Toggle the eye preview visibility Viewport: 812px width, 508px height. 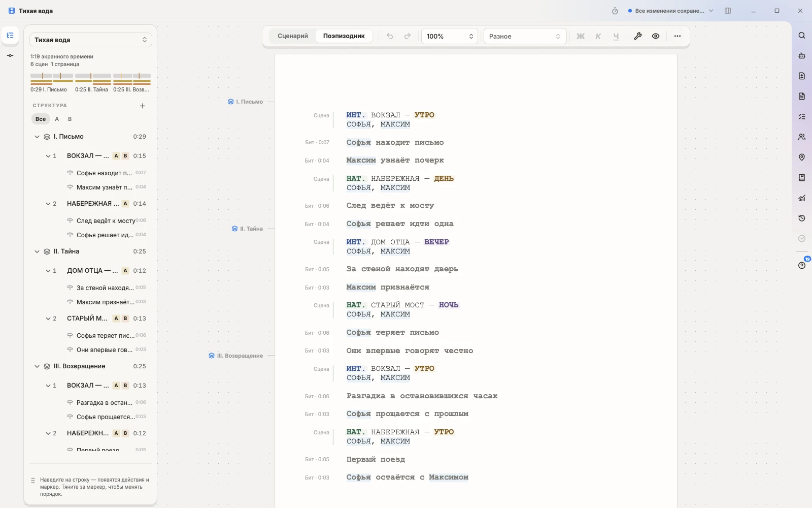[656, 36]
